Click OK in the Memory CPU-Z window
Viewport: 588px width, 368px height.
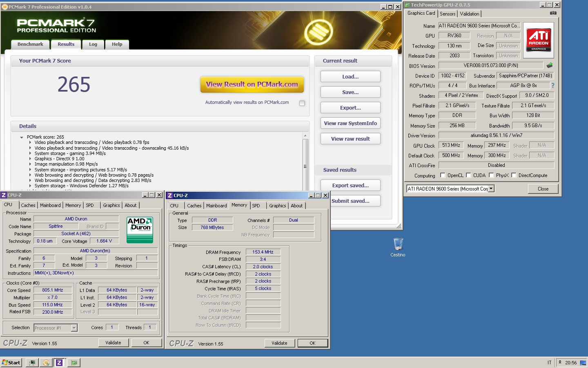pyautogui.click(x=312, y=343)
